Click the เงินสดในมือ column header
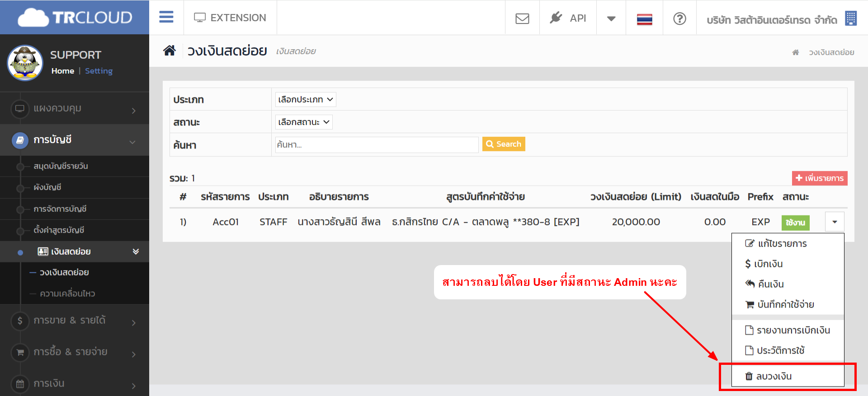The image size is (868, 396). [x=715, y=197]
